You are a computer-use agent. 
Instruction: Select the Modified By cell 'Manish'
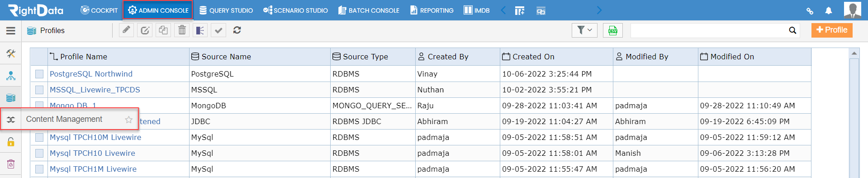pos(655,153)
